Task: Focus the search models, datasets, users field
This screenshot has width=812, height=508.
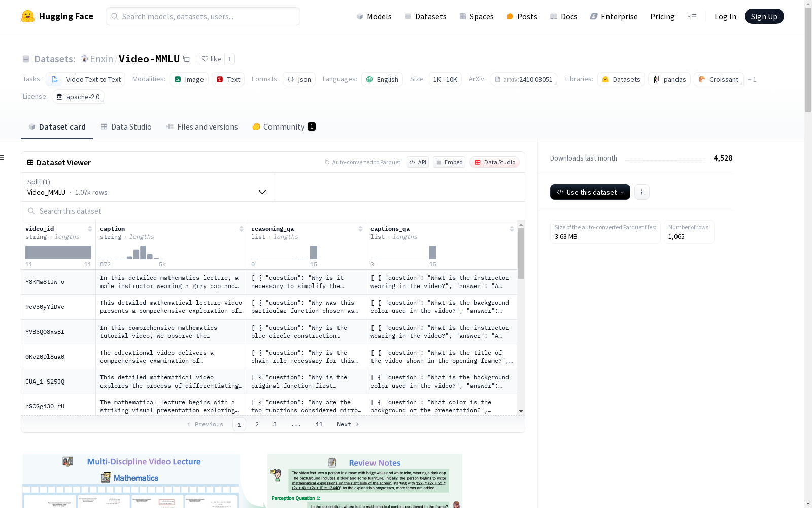Action: click(203, 16)
